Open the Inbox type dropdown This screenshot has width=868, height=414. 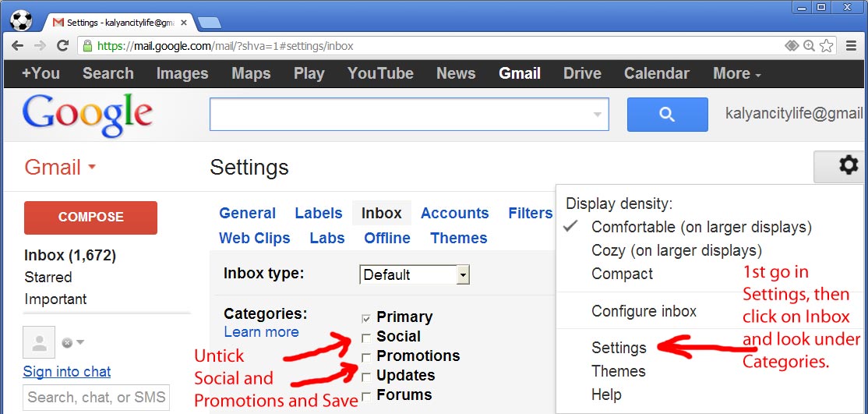[414, 274]
